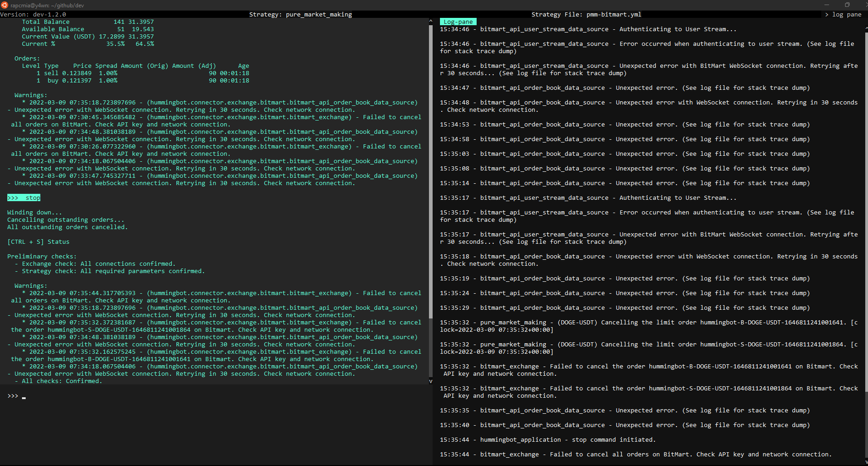Click the terminal application icon in the title bar
Screen dimensions: 868x466
tap(5, 5)
